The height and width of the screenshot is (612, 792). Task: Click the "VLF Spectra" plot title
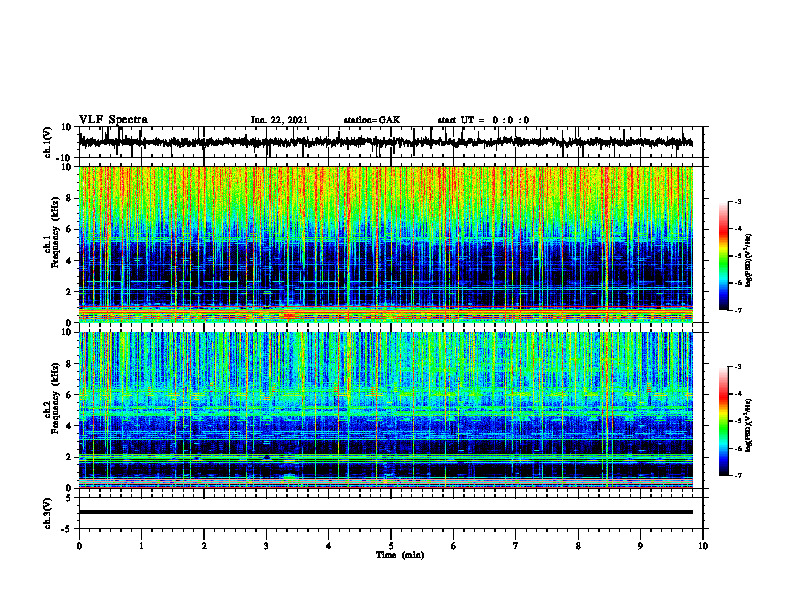(x=113, y=120)
